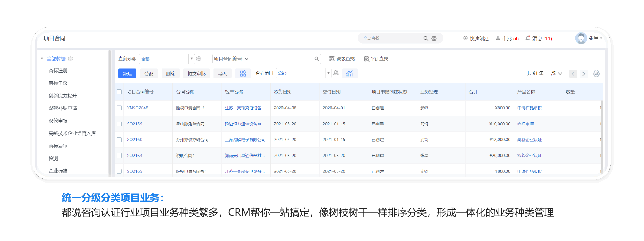Screen dimensions: 644x241
Task: Click the 消息 notification bell icon
Action: click(528, 38)
